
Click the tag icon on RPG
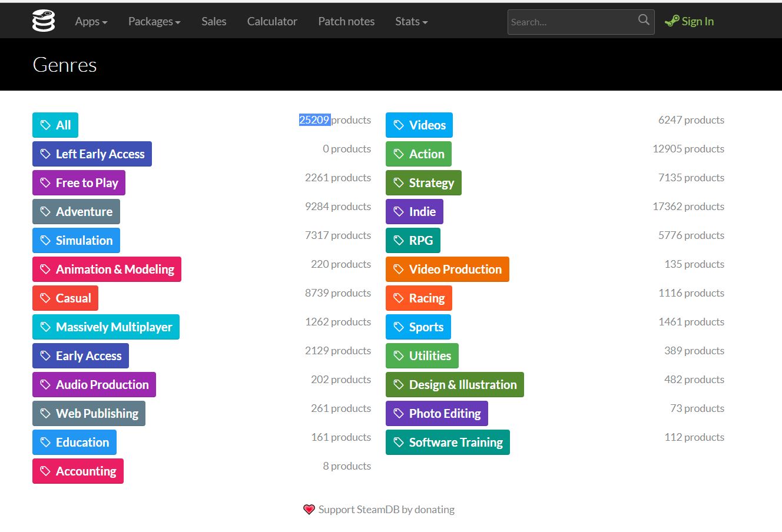[399, 240]
